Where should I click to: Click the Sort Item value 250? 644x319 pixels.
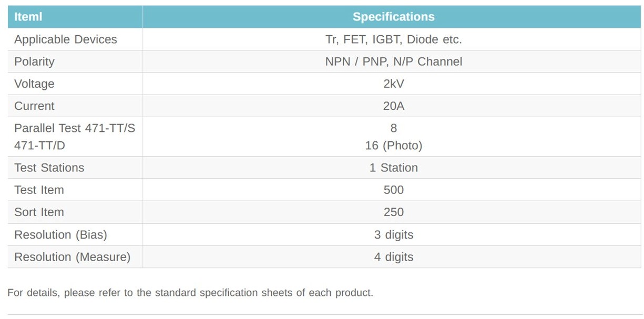point(393,212)
